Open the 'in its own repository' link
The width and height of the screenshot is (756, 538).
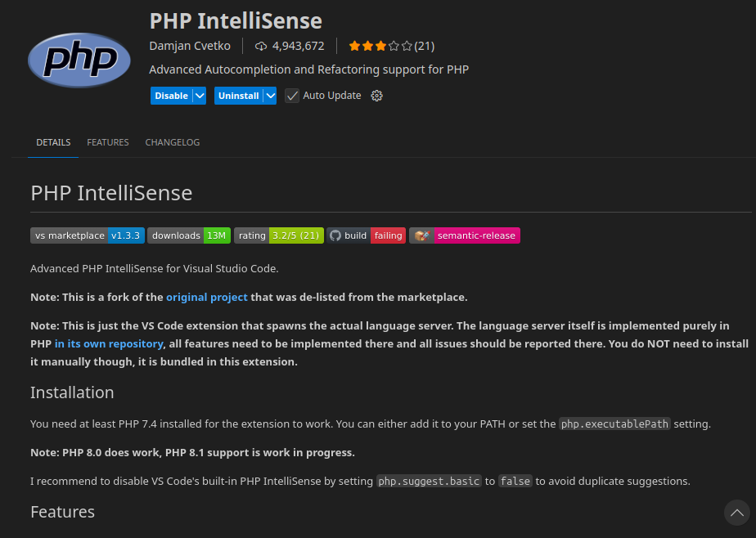coord(109,343)
